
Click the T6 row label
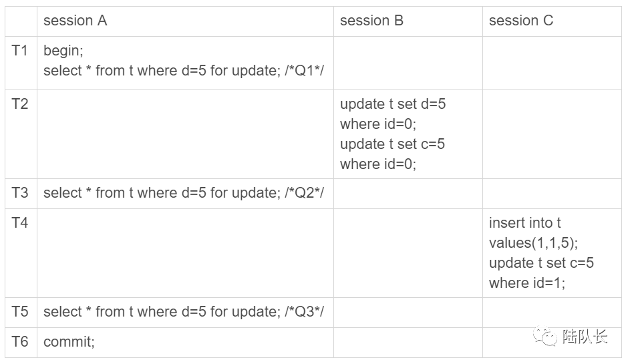[x=19, y=342]
